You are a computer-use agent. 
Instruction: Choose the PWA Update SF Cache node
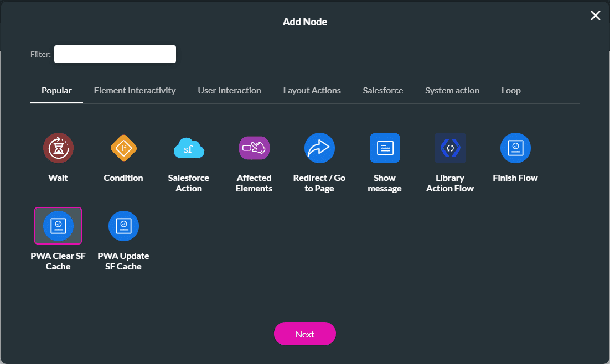(x=123, y=225)
